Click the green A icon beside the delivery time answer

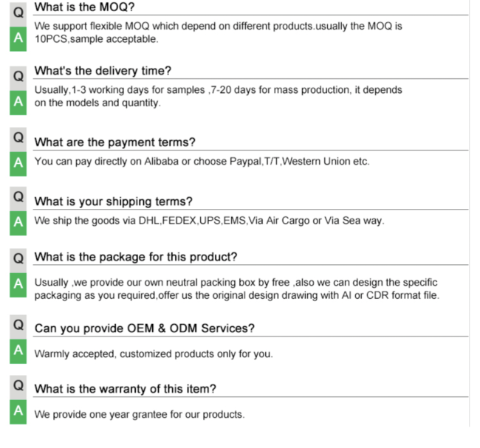[18, 103]
